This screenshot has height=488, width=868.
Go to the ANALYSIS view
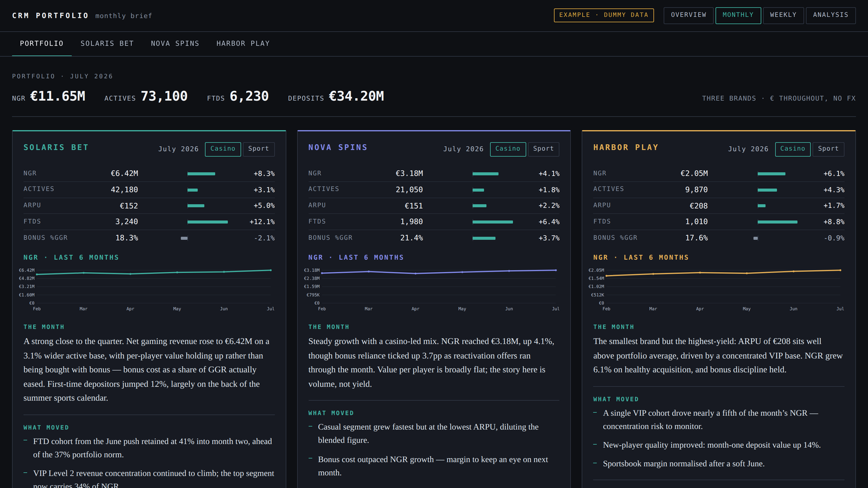831,15
